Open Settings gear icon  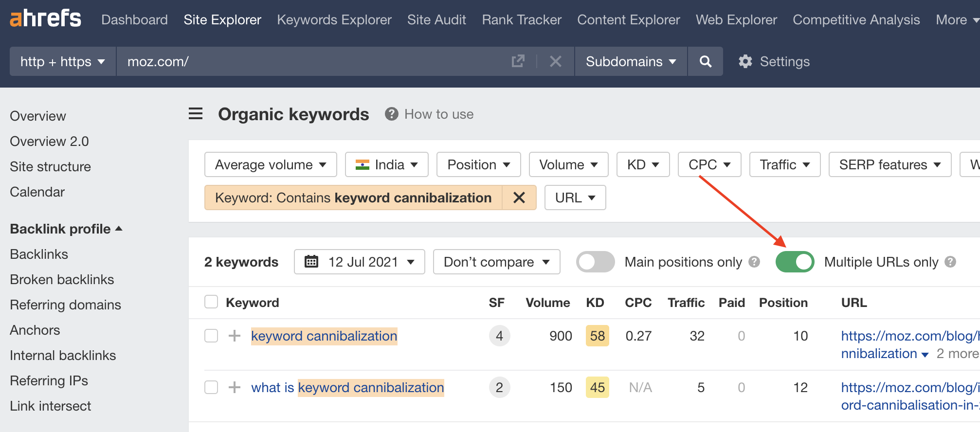coord(745,61)
